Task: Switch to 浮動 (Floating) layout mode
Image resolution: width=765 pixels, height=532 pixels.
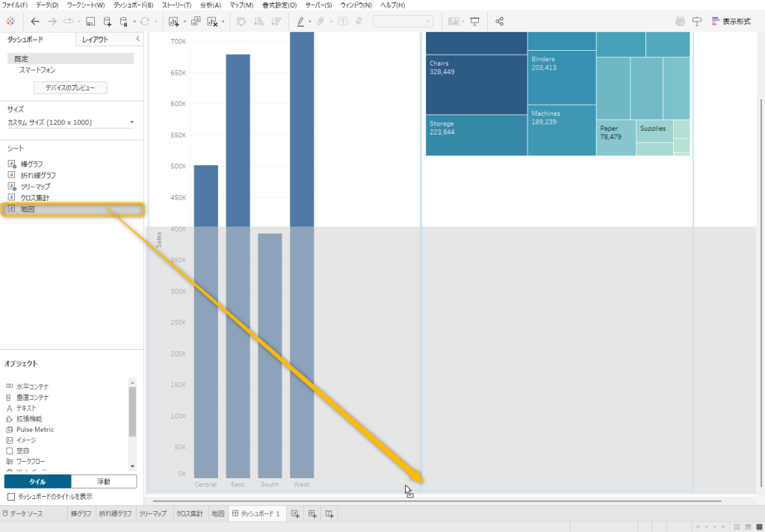Action: point(104,482)
